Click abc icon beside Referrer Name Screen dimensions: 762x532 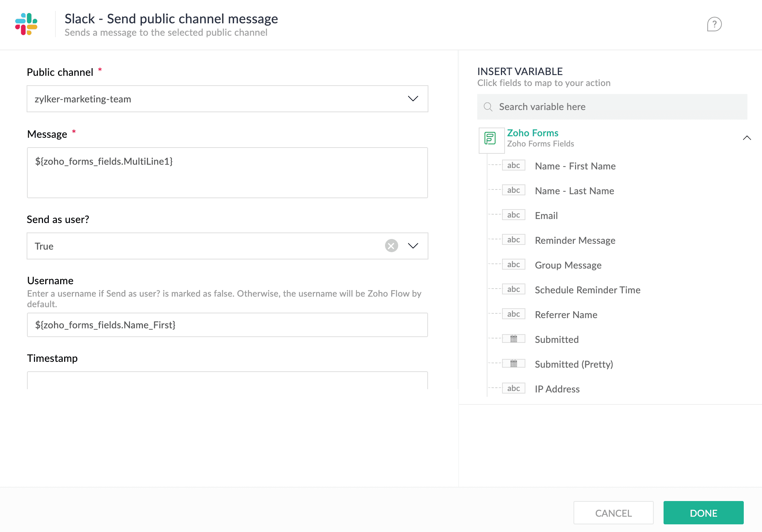point(513,314)
